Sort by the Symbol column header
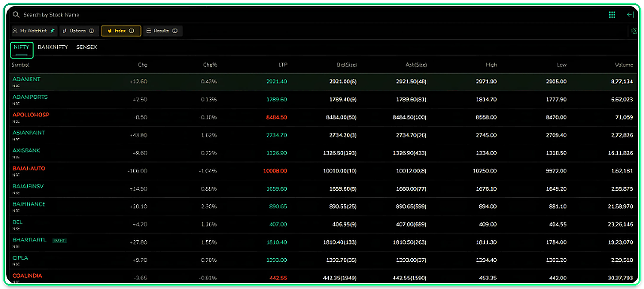Image resolution: width=644 pixels, height=289 pixels. pos(20,65)
